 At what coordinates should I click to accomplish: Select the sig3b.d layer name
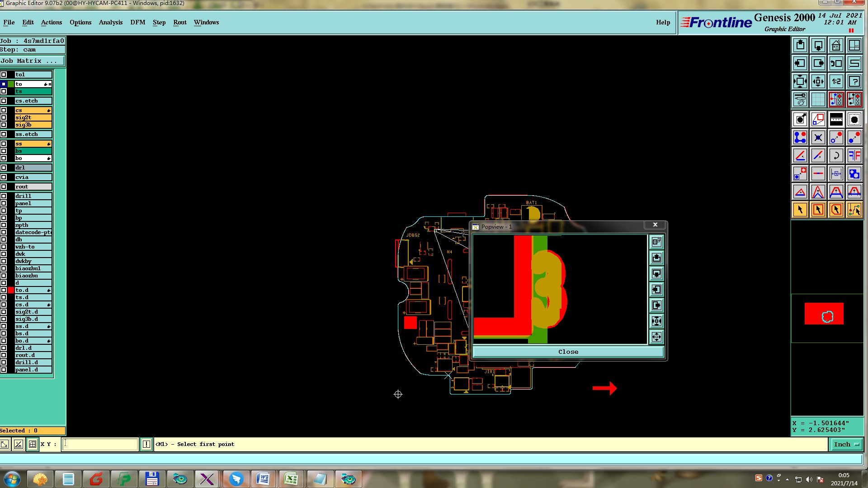tap(33, 319)
